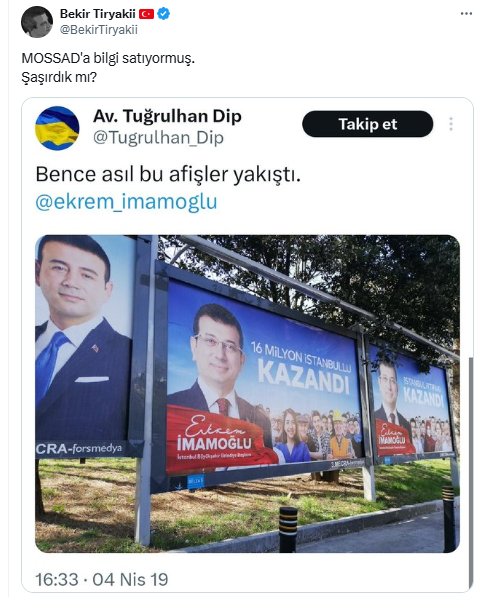The width and height of the screenshot is (478, 597).
Task: Click the scrollbar thumb on the right edge
Action: click(x=471, y=473)
